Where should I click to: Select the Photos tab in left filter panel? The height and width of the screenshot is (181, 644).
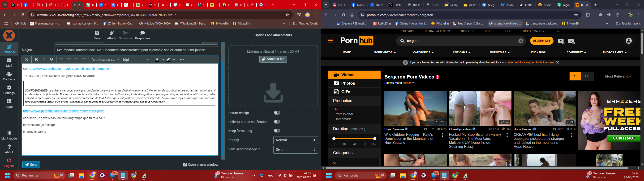coord(354,83)
